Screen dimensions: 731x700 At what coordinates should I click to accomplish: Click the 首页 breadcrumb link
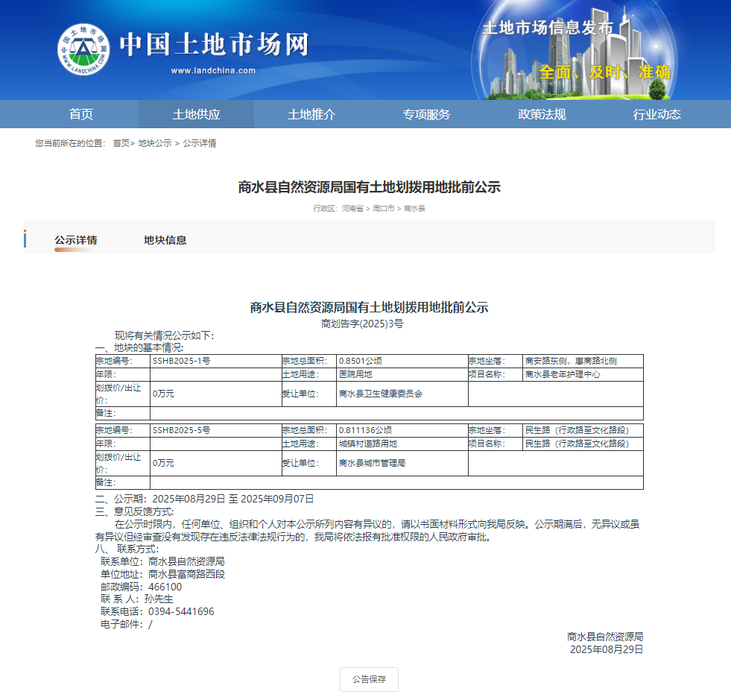[x=121, y=143]
